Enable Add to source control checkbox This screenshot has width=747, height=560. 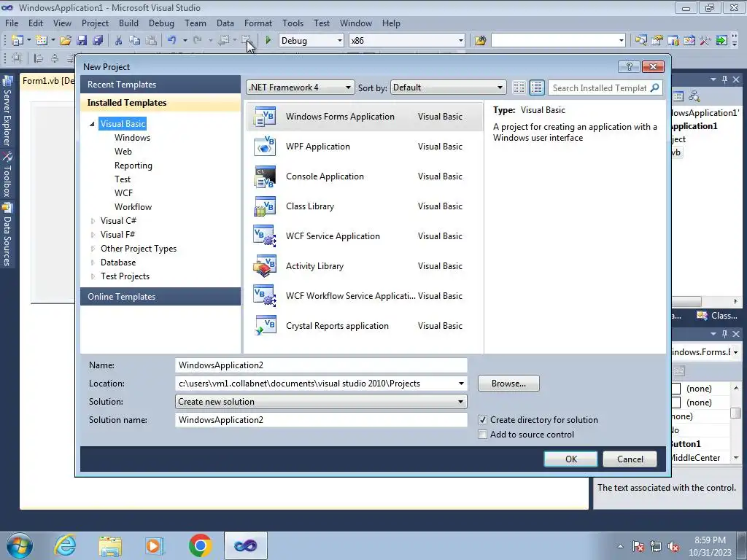483,435
